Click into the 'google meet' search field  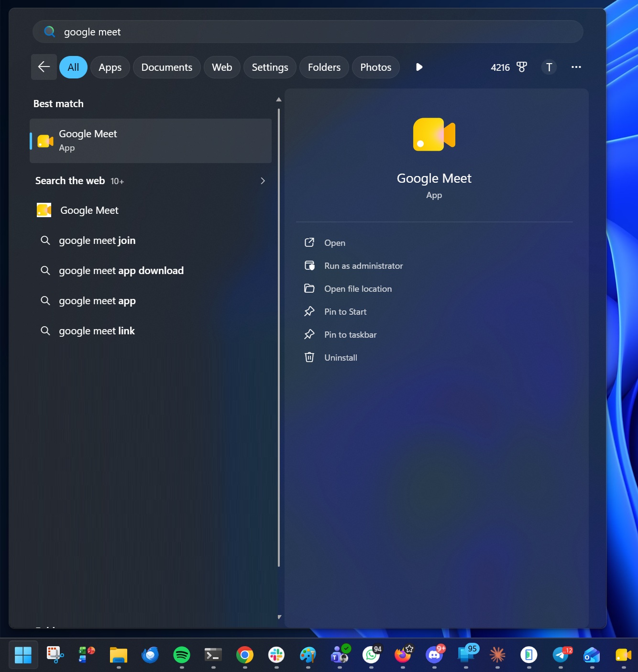coord(308,32)
